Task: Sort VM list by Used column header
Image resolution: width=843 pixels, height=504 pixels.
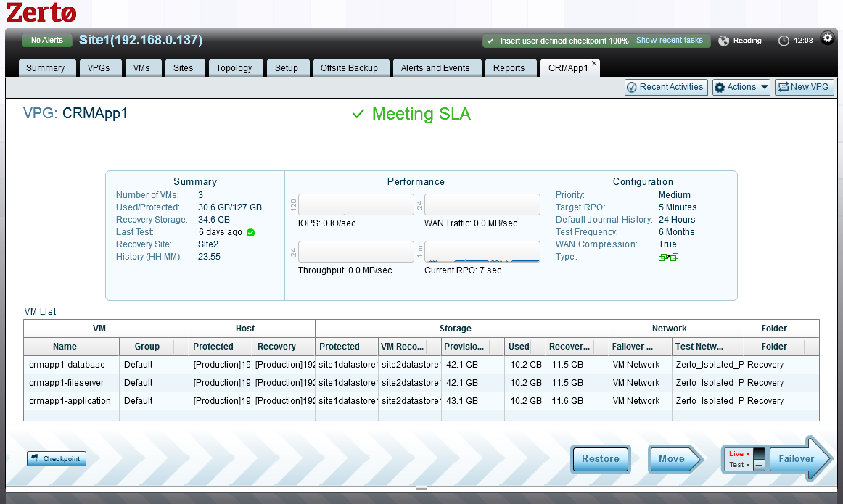Action: click(x=519, y=347)
